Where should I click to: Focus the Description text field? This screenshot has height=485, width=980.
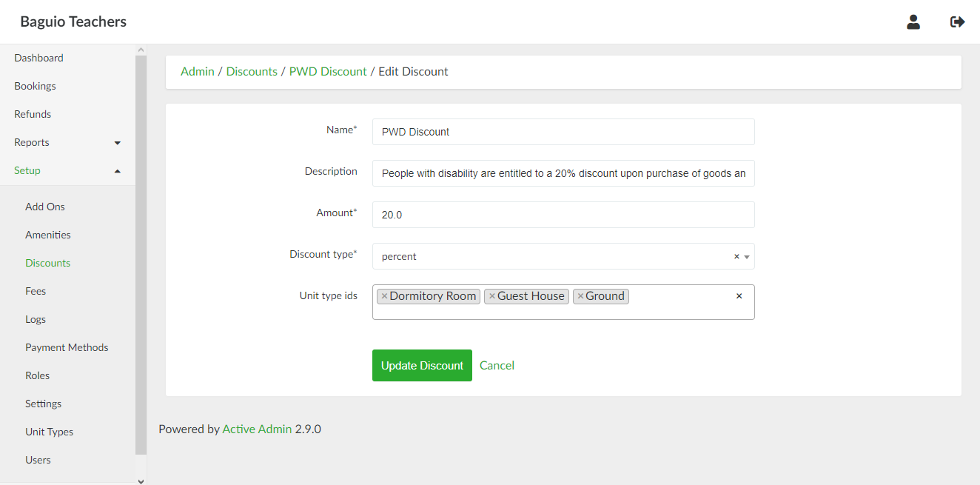[x=563, y=173]
